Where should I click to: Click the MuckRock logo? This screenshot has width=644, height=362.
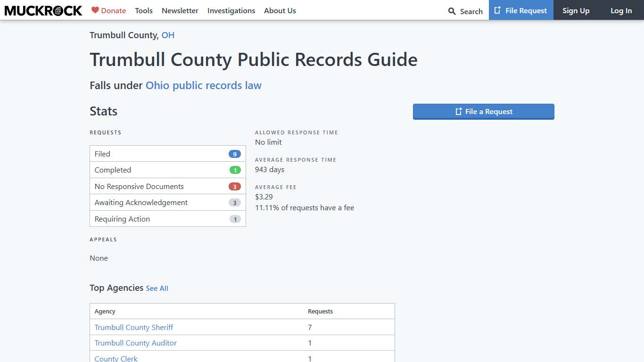click(x=43, y=10)
